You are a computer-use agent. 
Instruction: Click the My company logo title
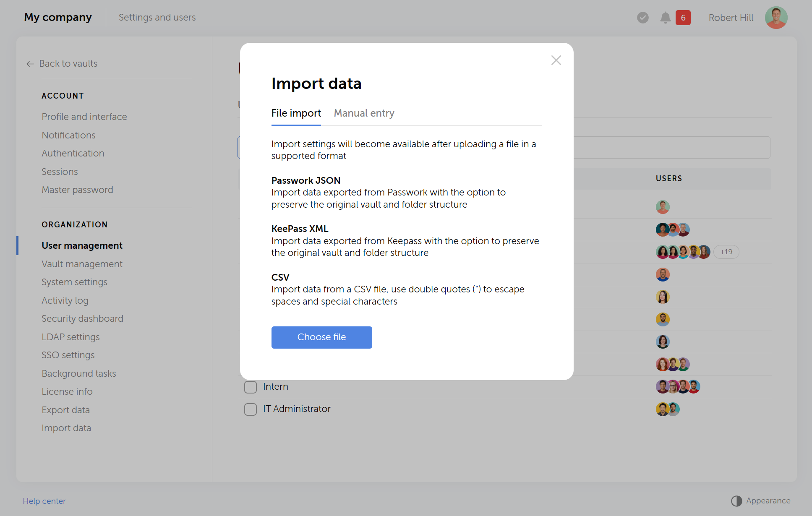(x=58, y=17)
